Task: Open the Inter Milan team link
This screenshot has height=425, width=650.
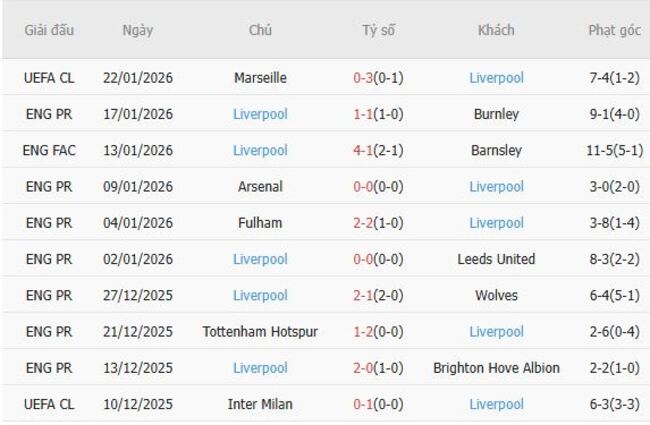Action: point(260,404)
